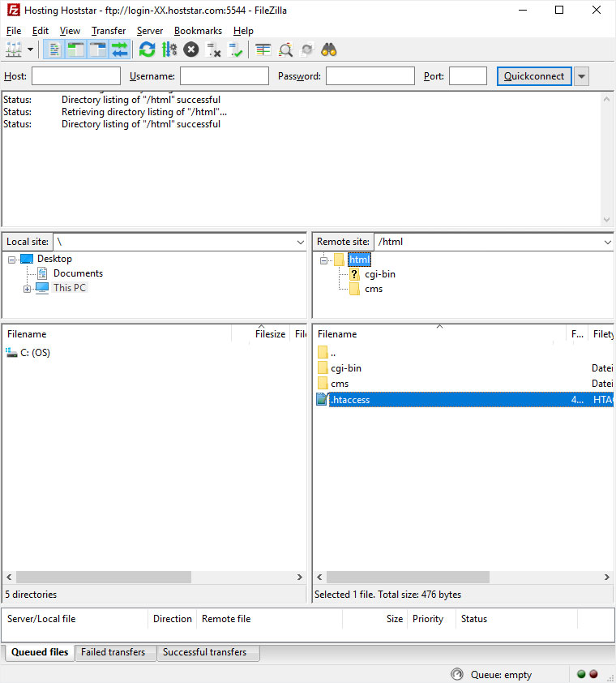The image size is (616, 683).
Task: Select the .htaccess file
Action: (464, 399)
